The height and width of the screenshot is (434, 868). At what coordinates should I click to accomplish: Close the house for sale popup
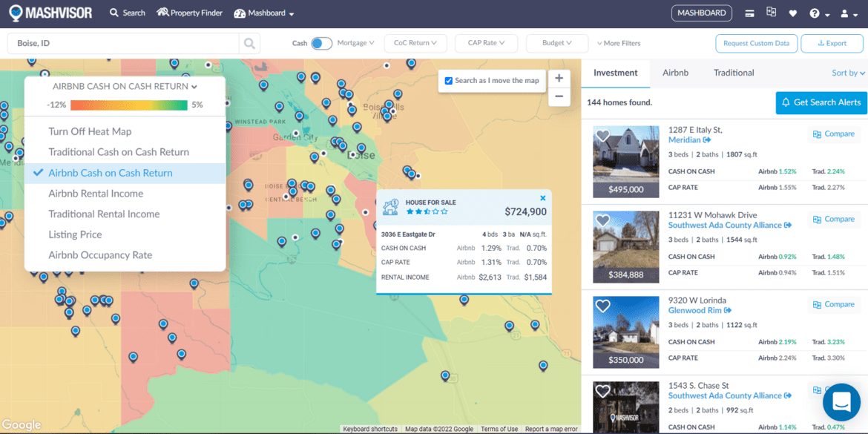point(542,198)
